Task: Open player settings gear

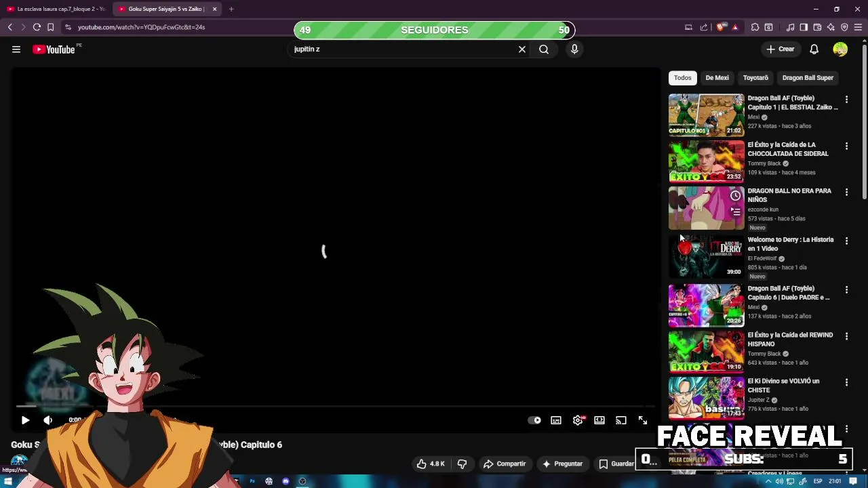Action: click(578, 420)
